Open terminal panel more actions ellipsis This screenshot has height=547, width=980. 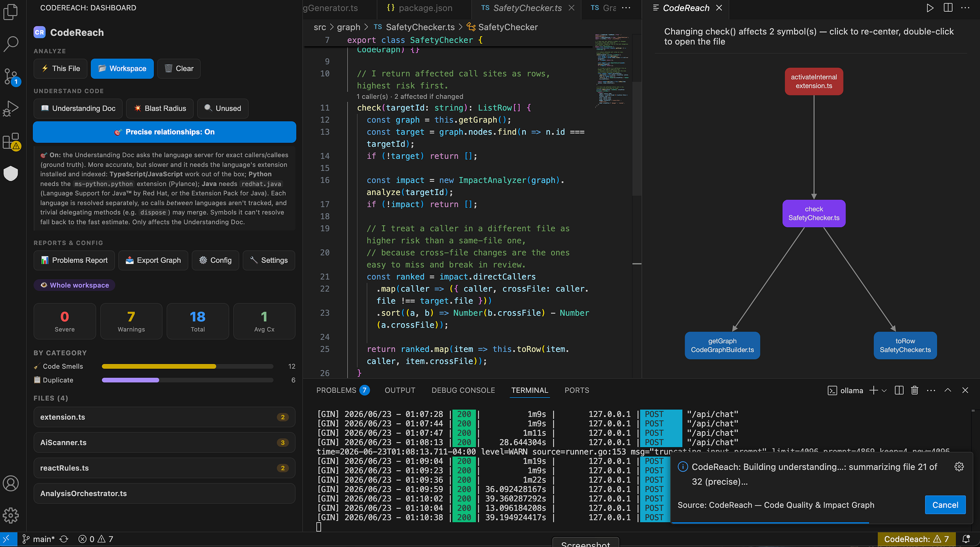point(931,390)
